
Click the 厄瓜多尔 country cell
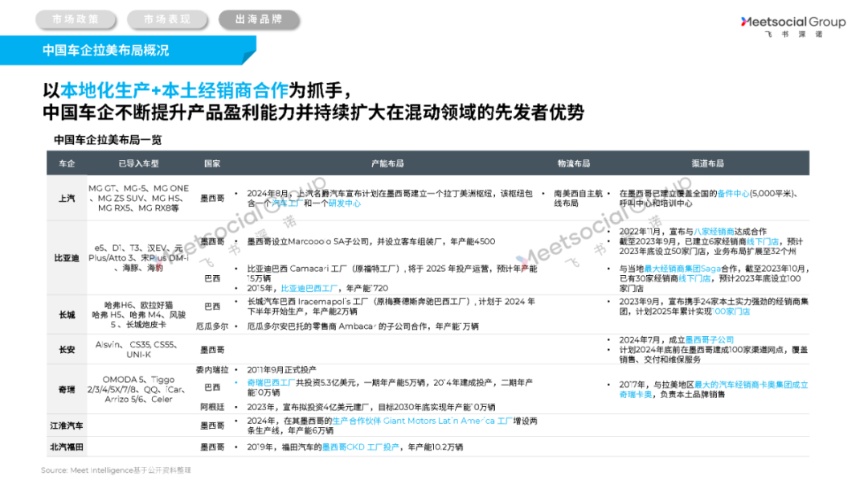212,327
